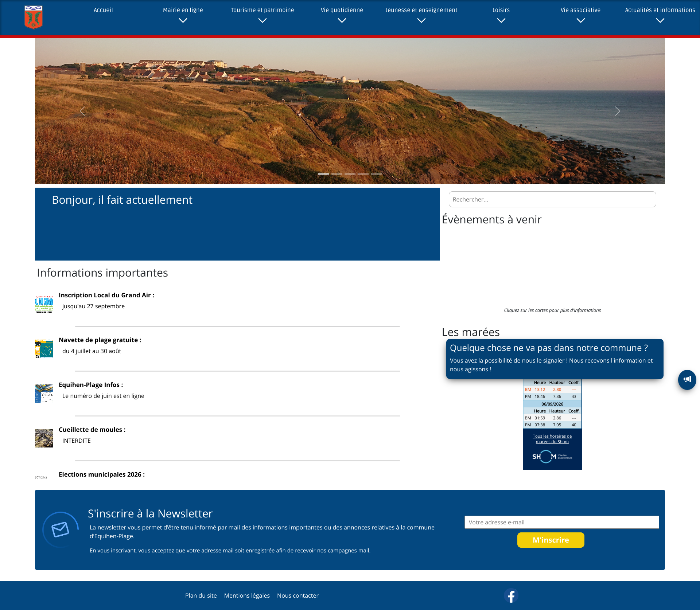This screenshot has height=610, width=700.
Task: Click the Inscription Local du Grand Air heading
Action: pos(106,295)
